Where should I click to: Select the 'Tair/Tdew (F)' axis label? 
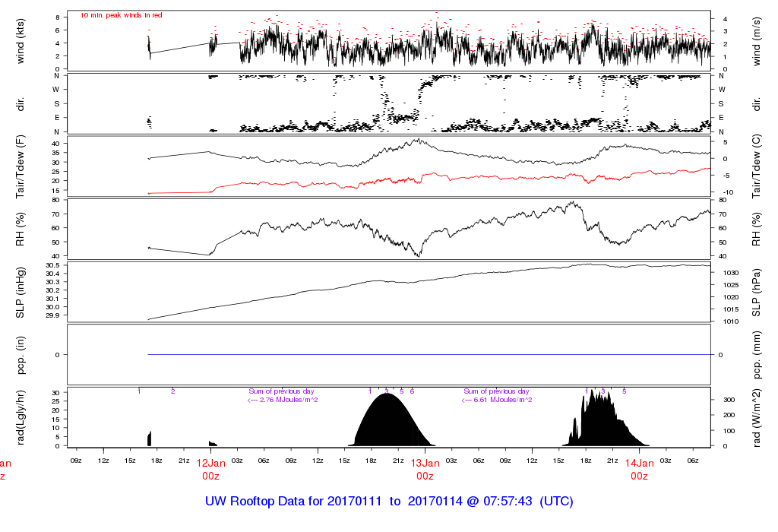(x=21, y=166)
